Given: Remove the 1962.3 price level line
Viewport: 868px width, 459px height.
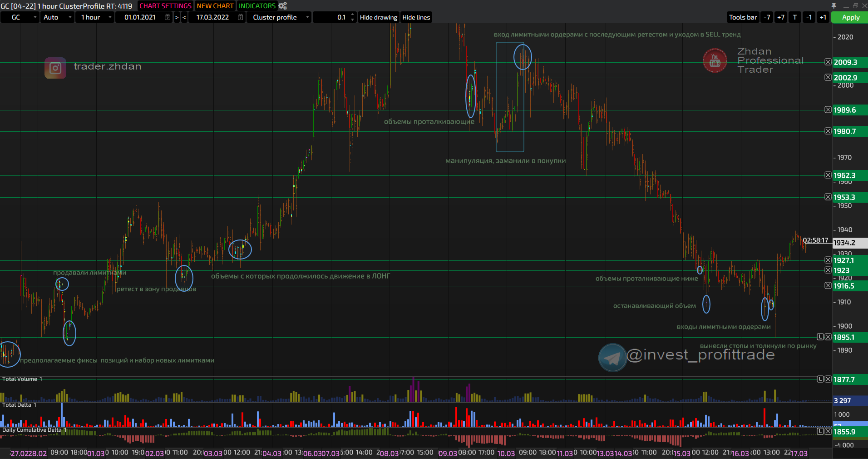Looking at the screenshot, I should 828,175.
